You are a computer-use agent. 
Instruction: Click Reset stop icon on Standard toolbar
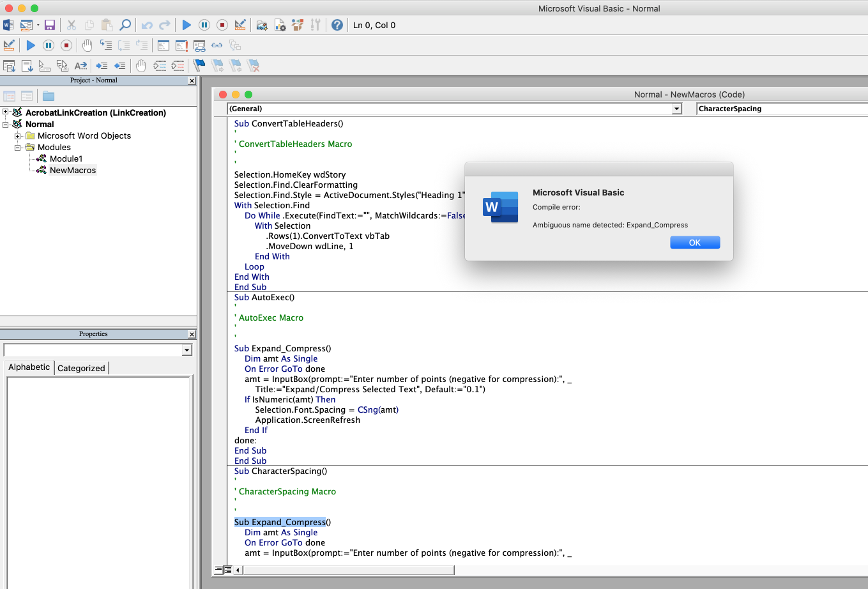(222, 25)
